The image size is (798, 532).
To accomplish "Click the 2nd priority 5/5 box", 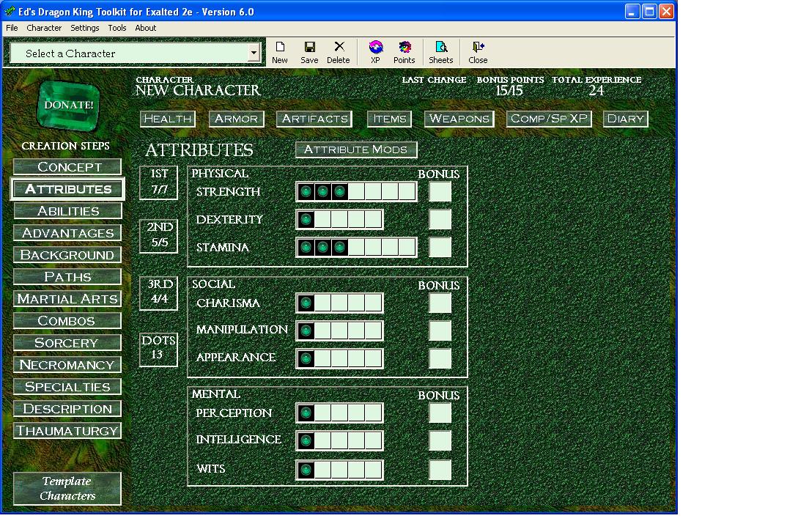I will pos(159,236).
